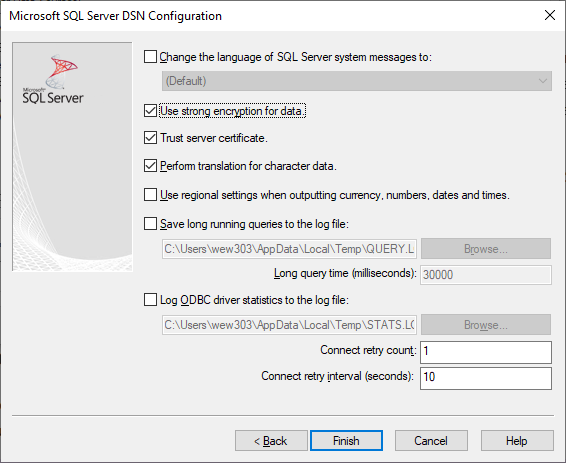Focus the Connect retry count field

[x=486, y=352]
